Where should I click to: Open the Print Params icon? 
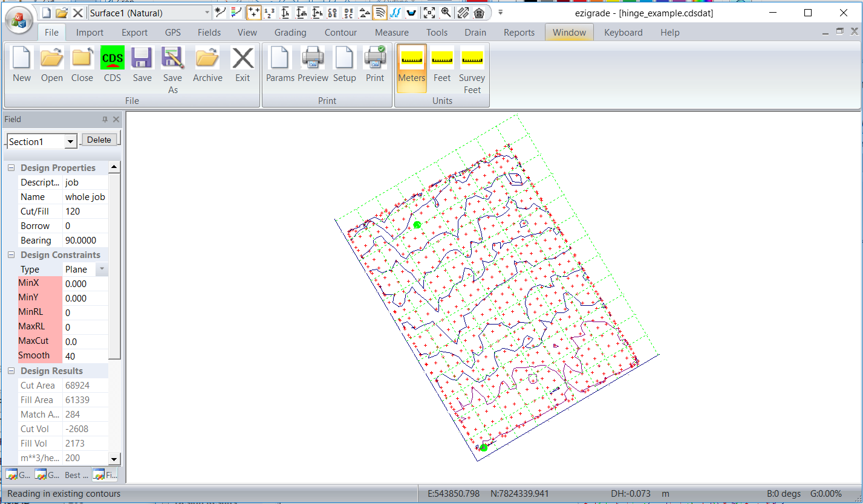[x=280, y=59]
